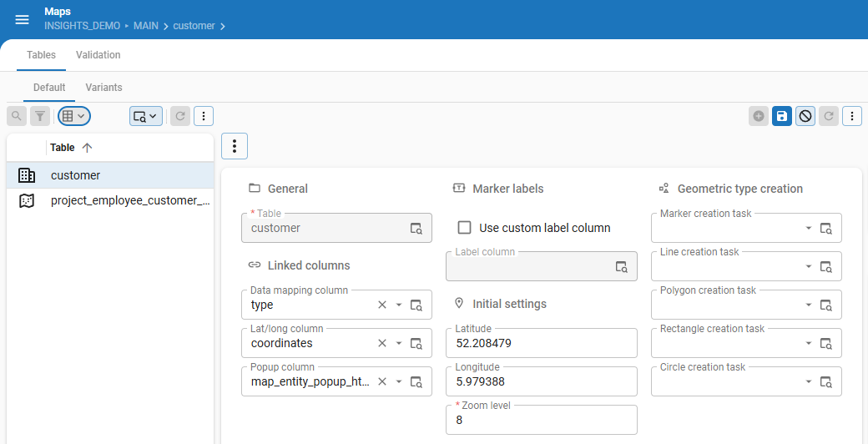This screenshot has height=444, width=868.
Task: Enable Use custom label column checkbox
Action: [465, 228]
